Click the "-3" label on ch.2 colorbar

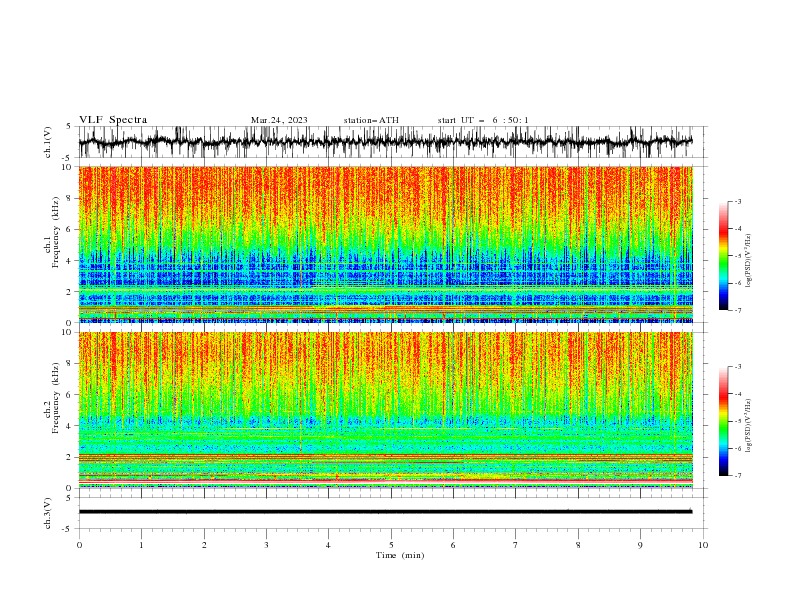point(738,367)
